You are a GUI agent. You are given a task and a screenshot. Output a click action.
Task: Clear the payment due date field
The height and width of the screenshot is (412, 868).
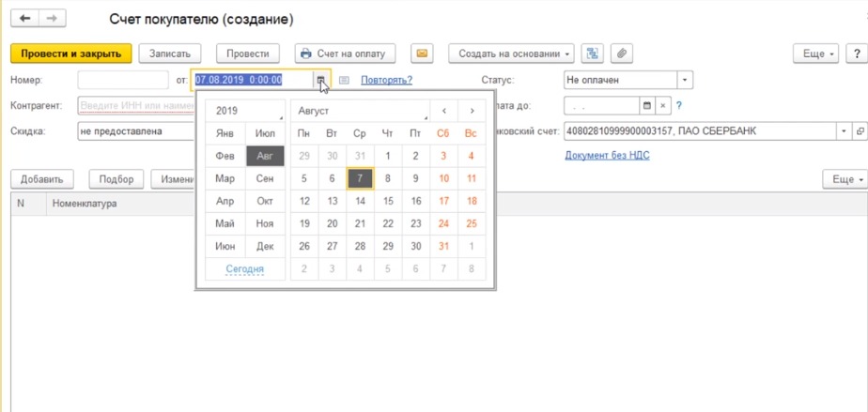pos(663,106)
